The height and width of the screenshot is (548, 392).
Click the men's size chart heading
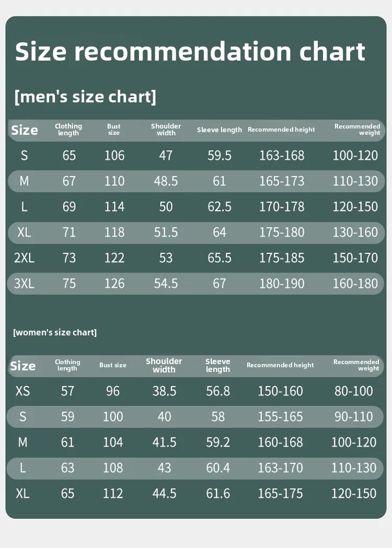pos(85,97)
